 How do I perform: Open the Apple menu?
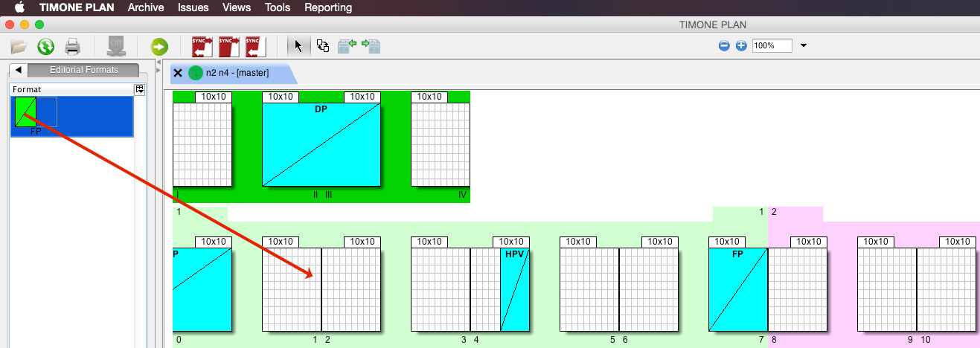pos(20,7)
